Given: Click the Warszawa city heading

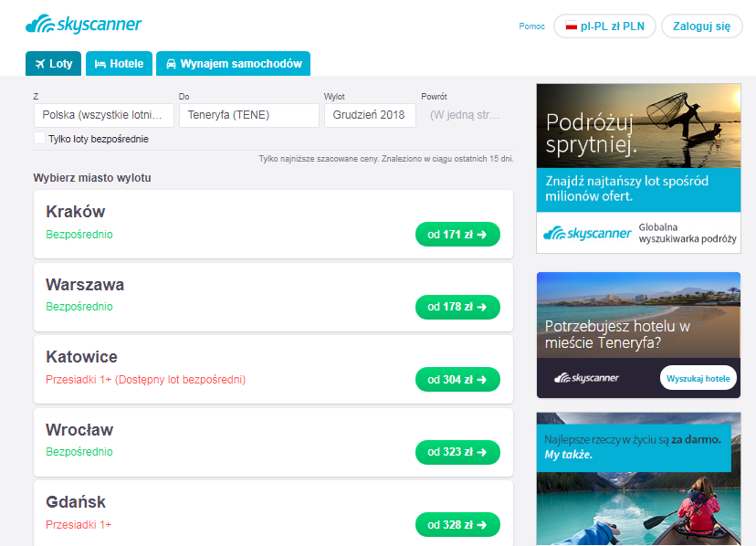Looking at the screenshot, I should (85, 285).
